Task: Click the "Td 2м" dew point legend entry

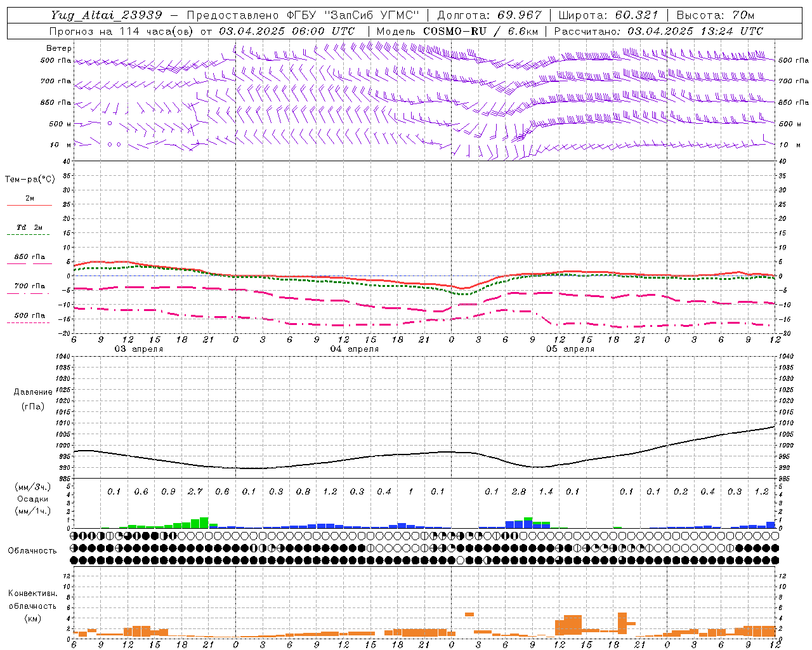Action: coord(29,227)
